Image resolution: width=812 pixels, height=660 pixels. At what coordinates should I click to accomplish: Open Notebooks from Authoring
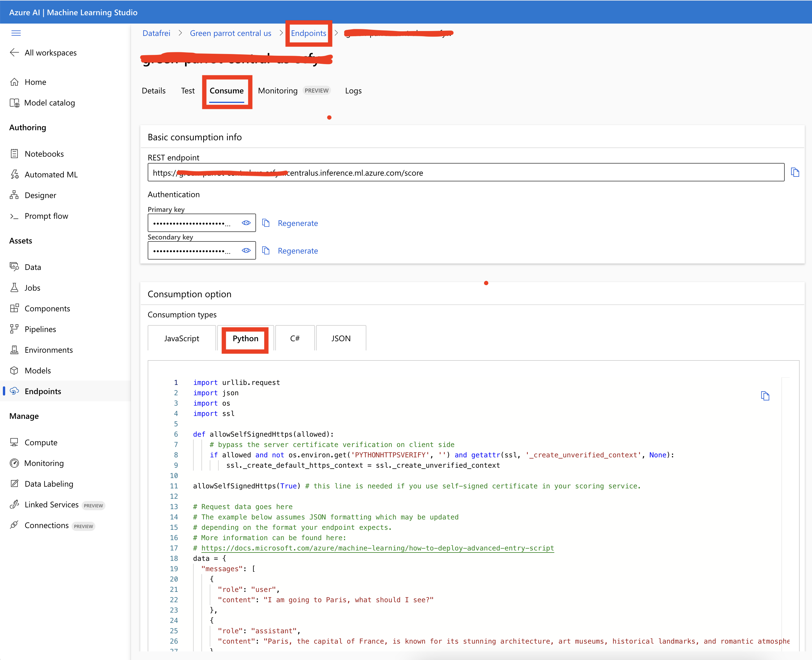tap(37, 154)
